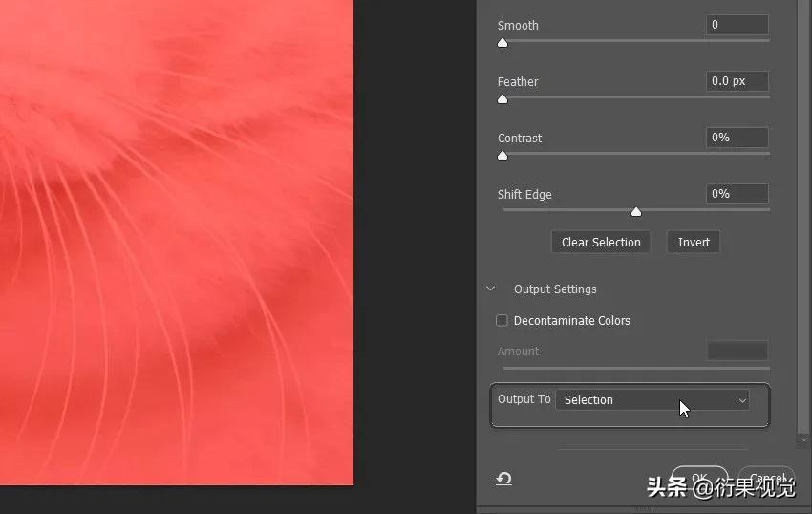
Task: Click the red masked preview image
Action: (177, 243)
